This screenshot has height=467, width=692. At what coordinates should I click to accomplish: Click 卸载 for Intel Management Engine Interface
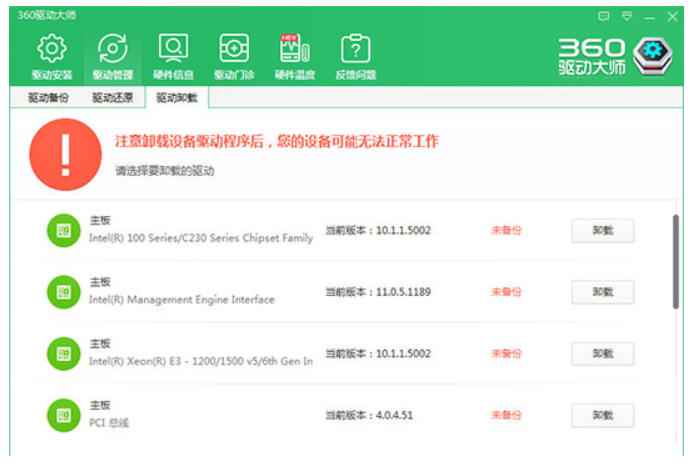coord(602,292)
